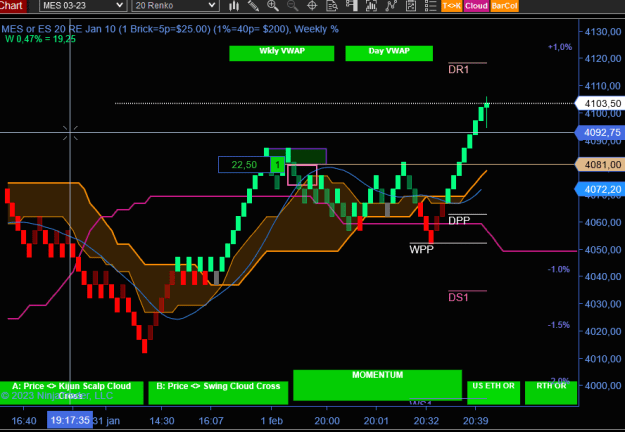
Task: Click the chart title MES or ES 20 RE
Action: point(170,29)
